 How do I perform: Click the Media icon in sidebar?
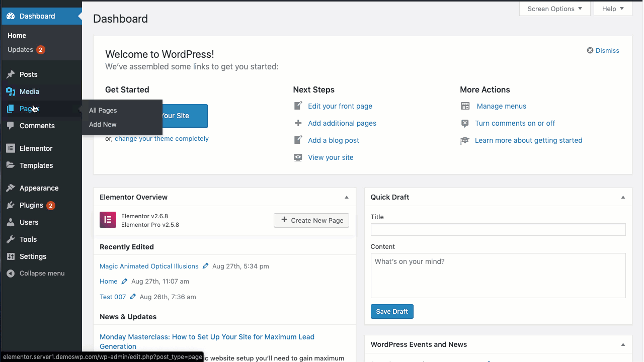pos(11,92)
